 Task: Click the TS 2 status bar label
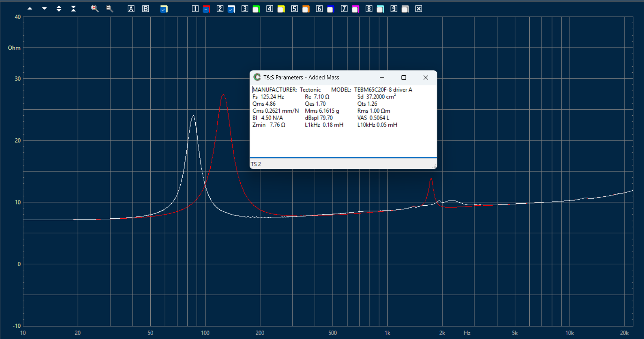click(x=256, y=164)
